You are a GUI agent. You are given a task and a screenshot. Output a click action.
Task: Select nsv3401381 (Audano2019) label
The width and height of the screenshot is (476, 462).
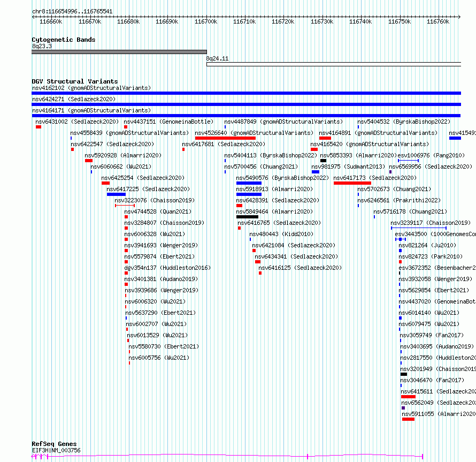161,279
